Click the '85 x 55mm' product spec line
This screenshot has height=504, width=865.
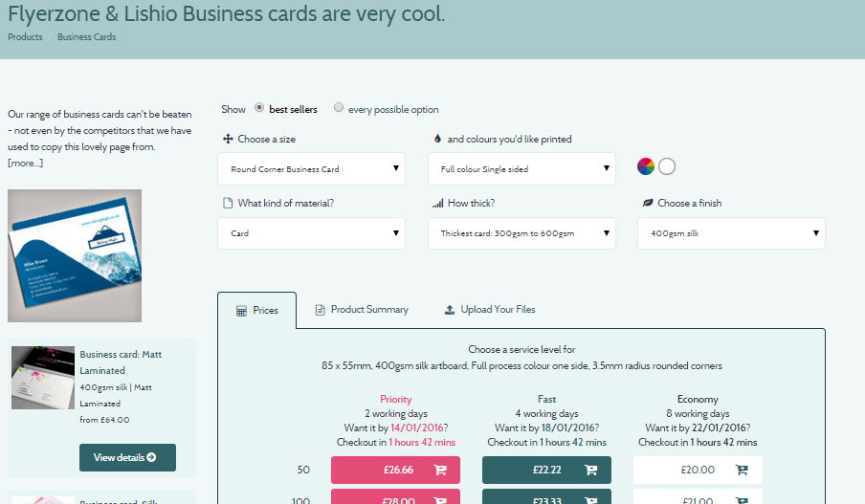(521, 365)
